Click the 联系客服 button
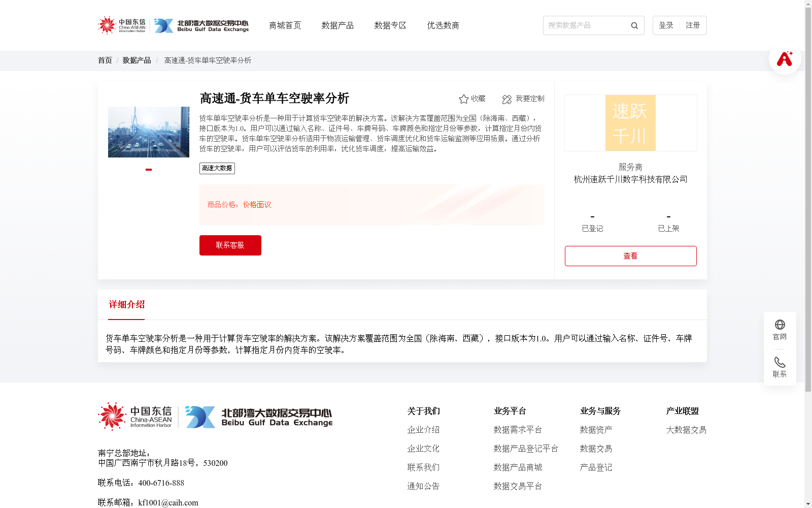This screenshot has height=508, width=812. click(230, 245)
